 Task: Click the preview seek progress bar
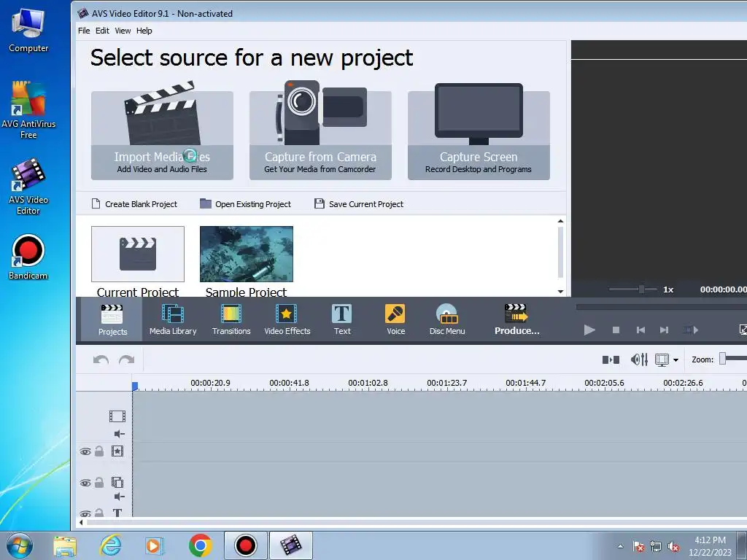[661, 307]
